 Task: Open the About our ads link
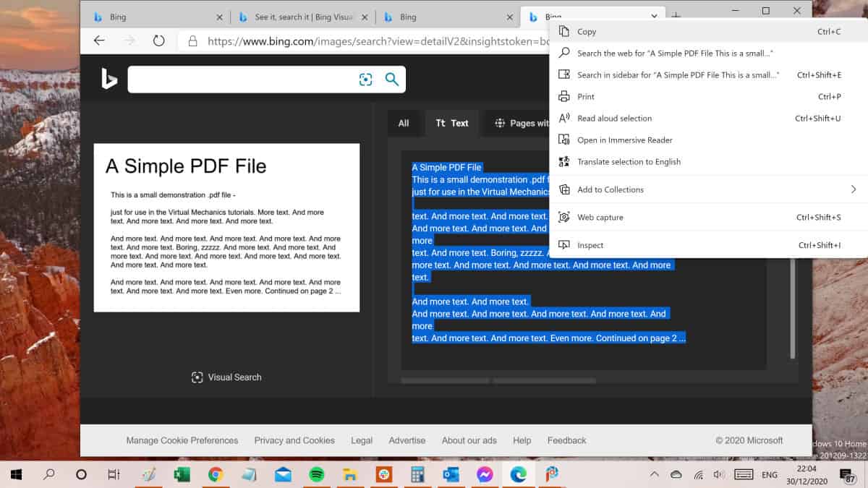click(469, 440)
